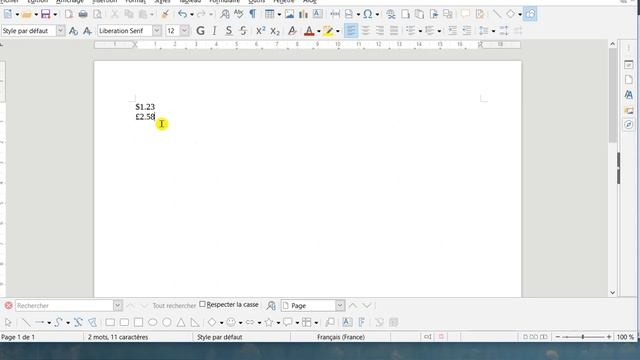Enable the Respecter la casse checkbox
This screenshot has width=640, height=360.
(202, 304)
